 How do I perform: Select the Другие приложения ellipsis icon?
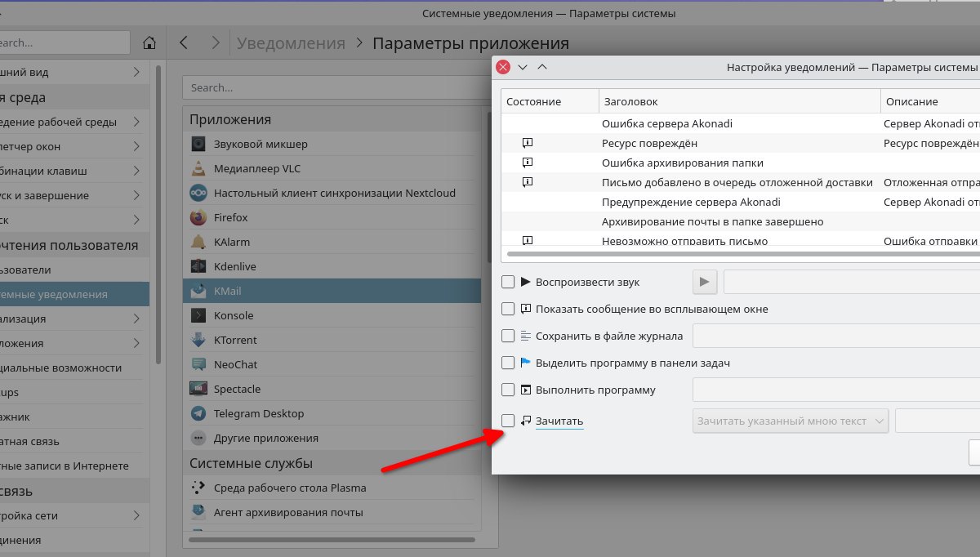198,438
